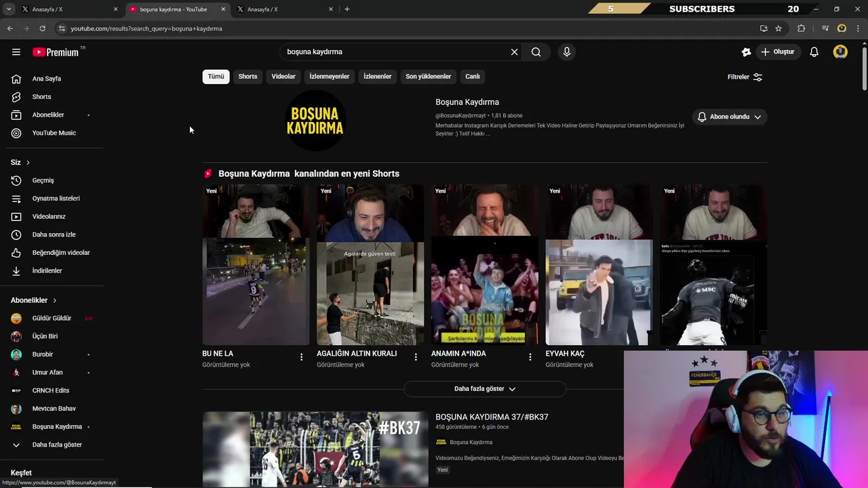Expand the Siz section chevron
The image size is (868, 488).
(28, 163)
